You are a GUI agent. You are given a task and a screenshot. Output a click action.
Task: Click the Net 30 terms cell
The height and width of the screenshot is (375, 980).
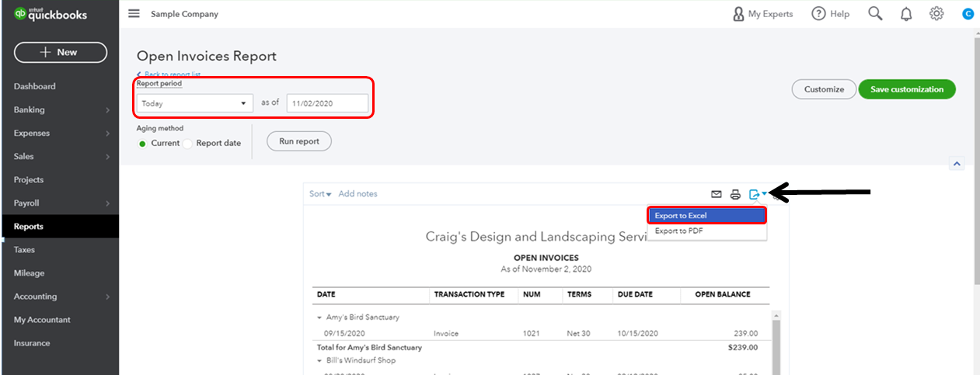579,334
